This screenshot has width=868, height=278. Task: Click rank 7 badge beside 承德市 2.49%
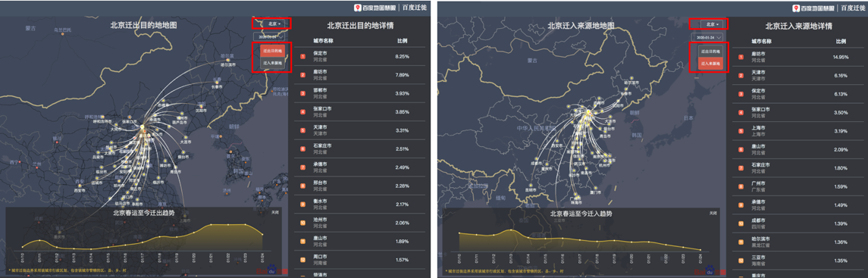(x=302, y=167)
